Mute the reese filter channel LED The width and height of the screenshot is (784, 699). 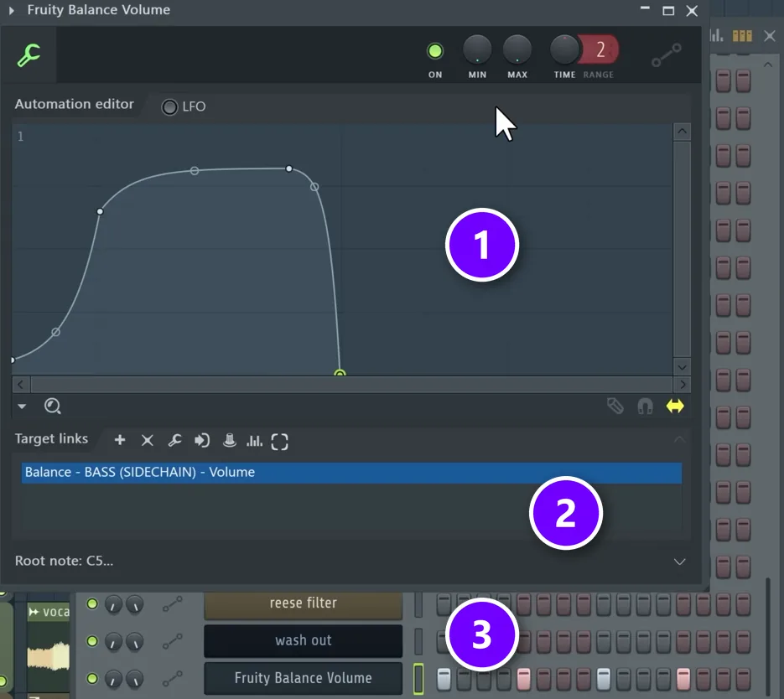(92, 604)
